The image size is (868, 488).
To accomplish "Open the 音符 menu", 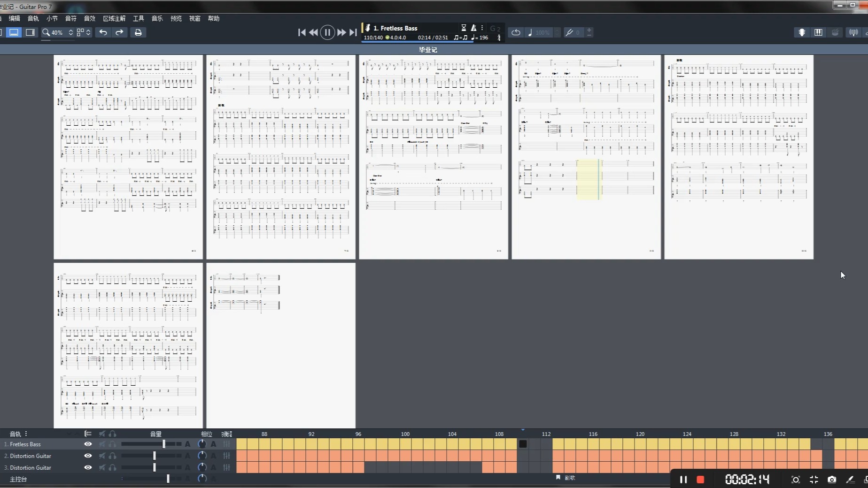I will (71, 18).
